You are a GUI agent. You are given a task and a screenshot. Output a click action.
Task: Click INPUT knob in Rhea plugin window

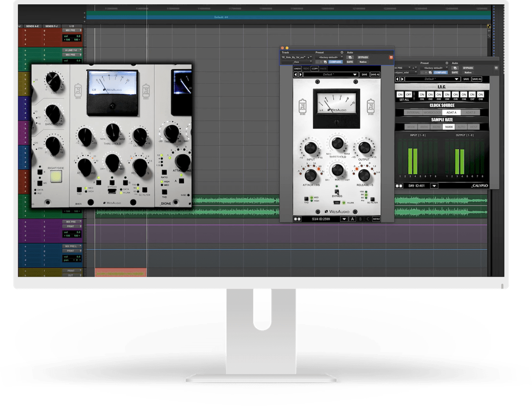pyautogui.click(x=310, y=147)
